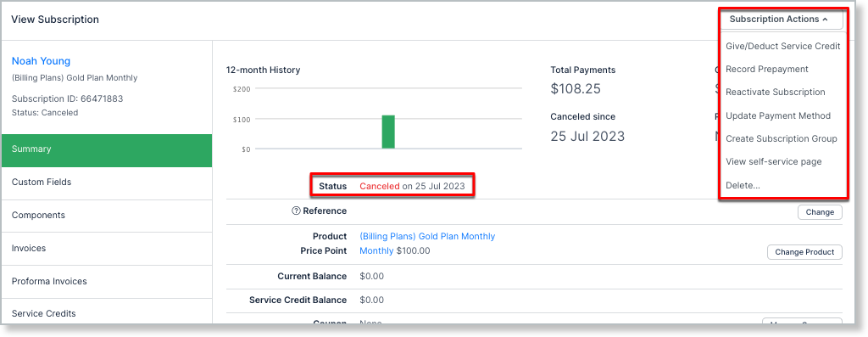
Task: Select the Summary sidebar tab
Action: [x=107, y=150]
